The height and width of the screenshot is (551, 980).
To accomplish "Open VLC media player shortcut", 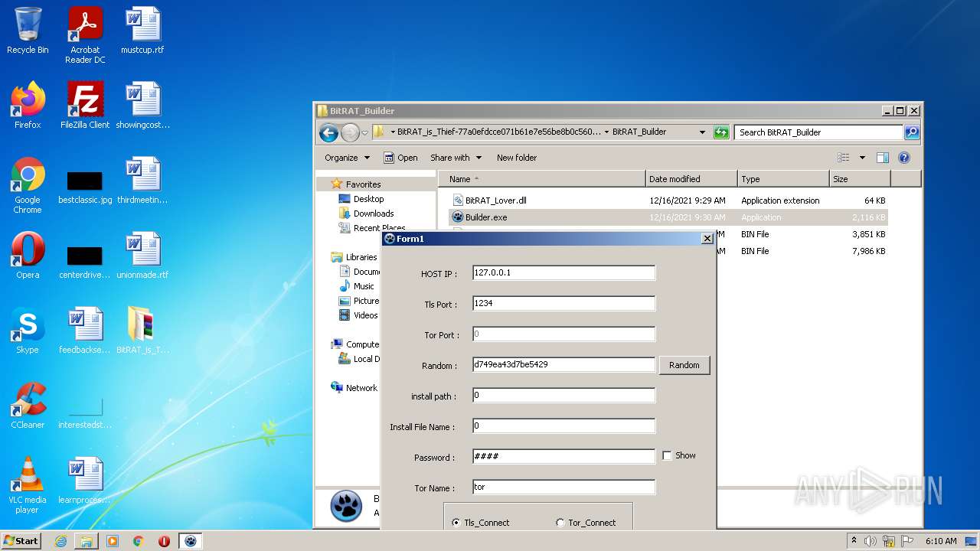I will (x=28, y=485).
